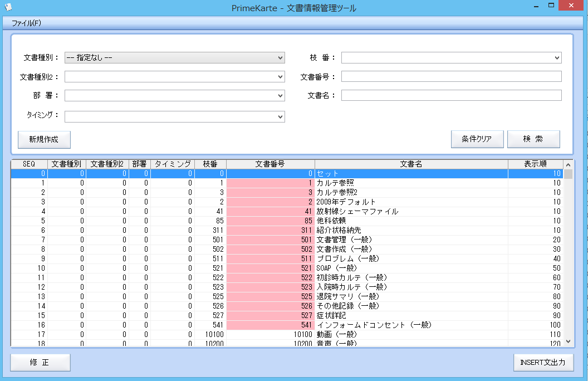Select the 退院サマリ（一般） row
The width and height of the screenshot is (588, 381).
point(287,297)
